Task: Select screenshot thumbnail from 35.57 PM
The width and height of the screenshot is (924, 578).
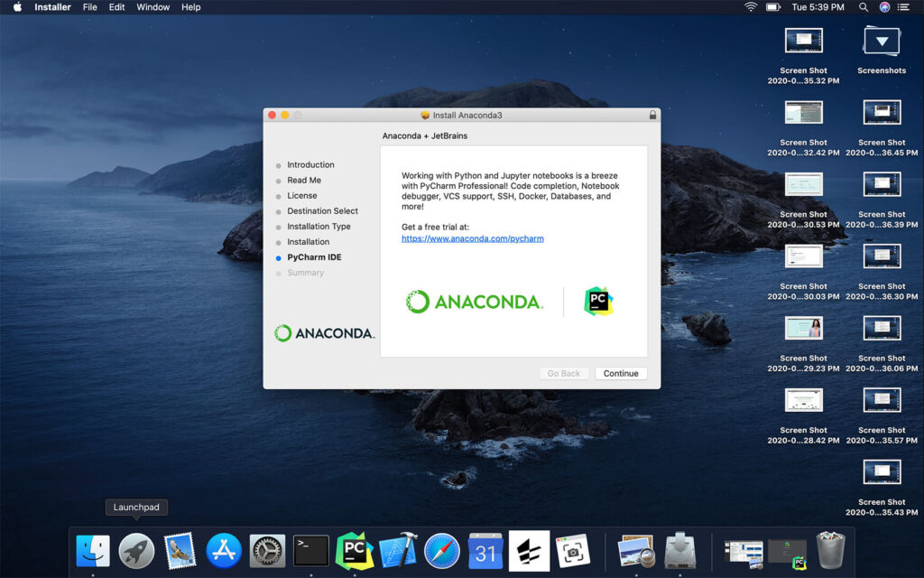Action: [882, 400]
